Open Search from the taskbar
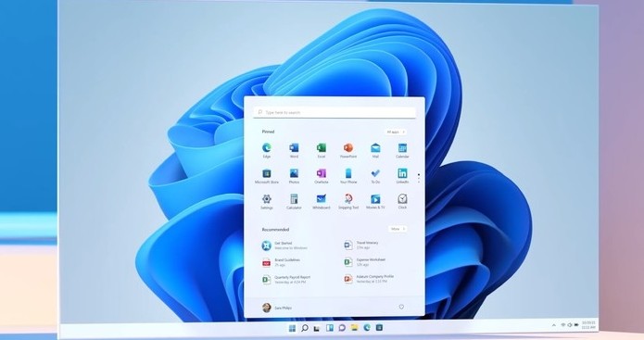Viewport: 644px width, 340px height. (x=304, y=328)
